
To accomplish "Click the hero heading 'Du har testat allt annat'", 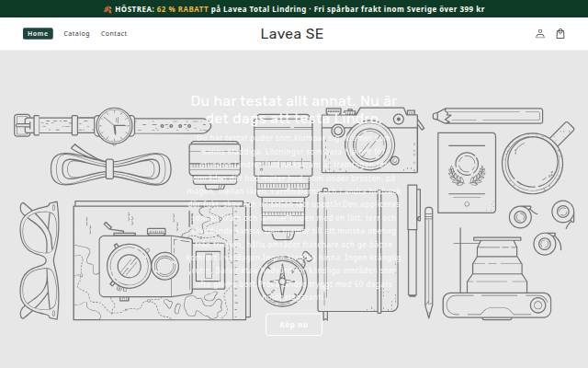I will [x=294, y=109].
